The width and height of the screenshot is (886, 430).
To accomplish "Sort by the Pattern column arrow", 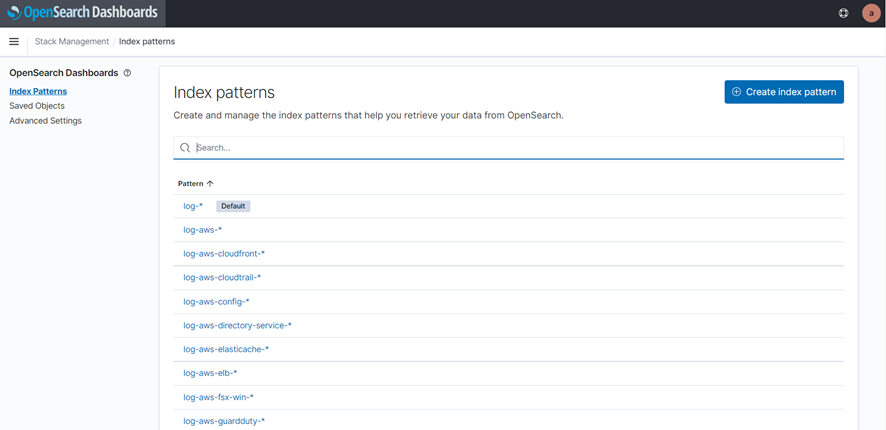I will tap(210, 184).
